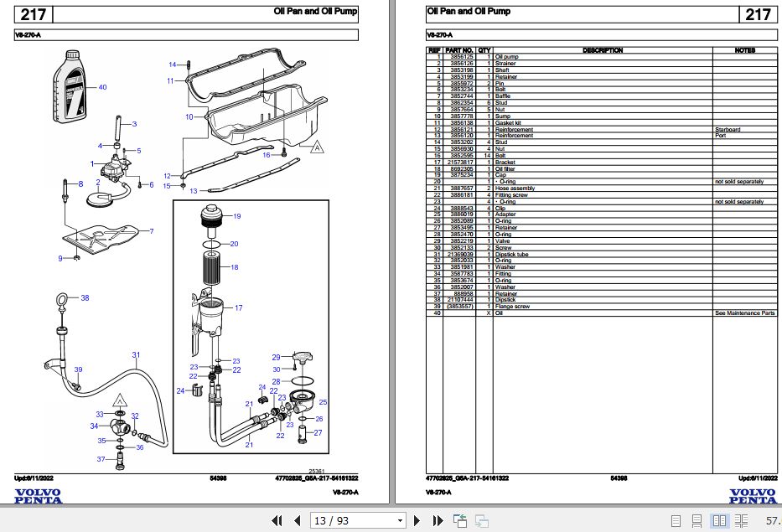Click callout number 31 for dipstick tube
Viewport: 782px width, 532px height.
click(x=136, y=355)
